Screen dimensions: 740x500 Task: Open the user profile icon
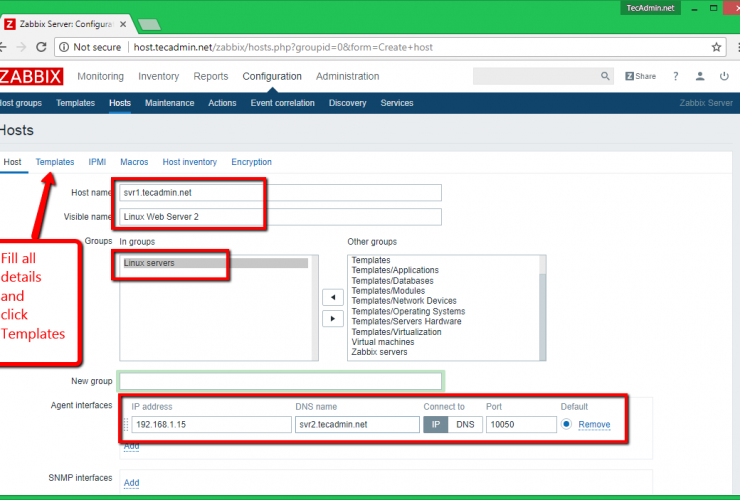699,76
